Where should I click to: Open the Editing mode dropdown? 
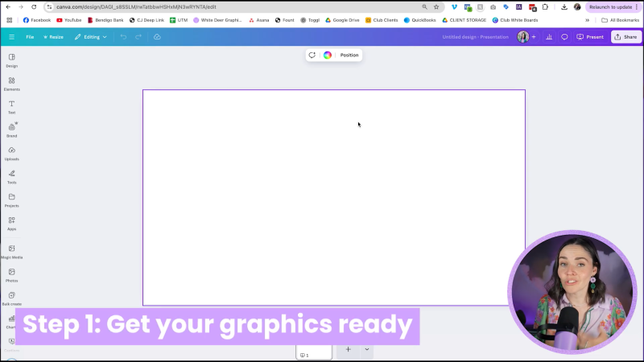(90, 37)
